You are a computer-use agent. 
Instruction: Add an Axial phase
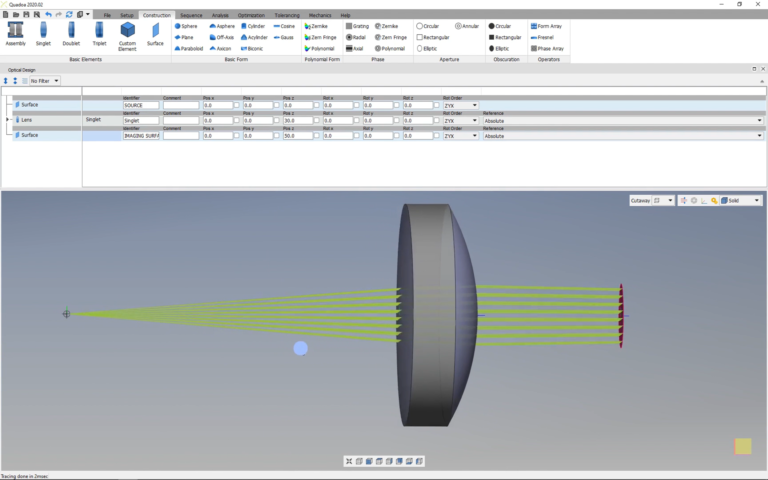point(355,48)
